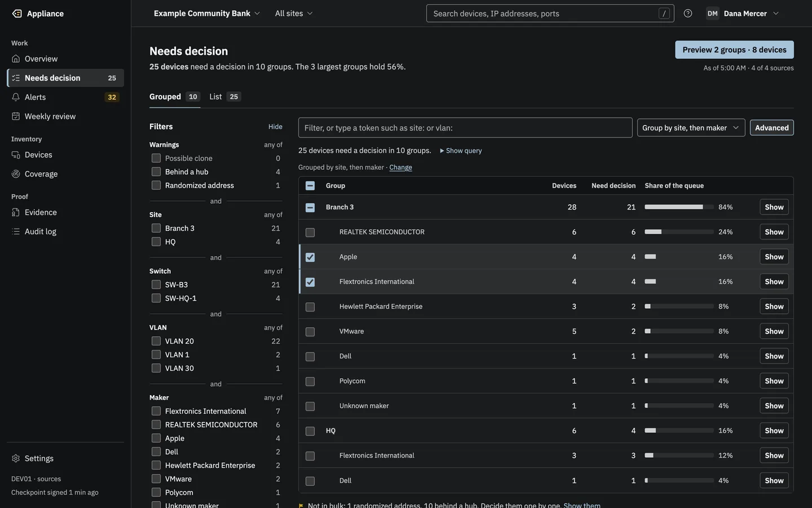Check the REALTEK SEMICONDUCTOR group row checkbox

(310, 233)
